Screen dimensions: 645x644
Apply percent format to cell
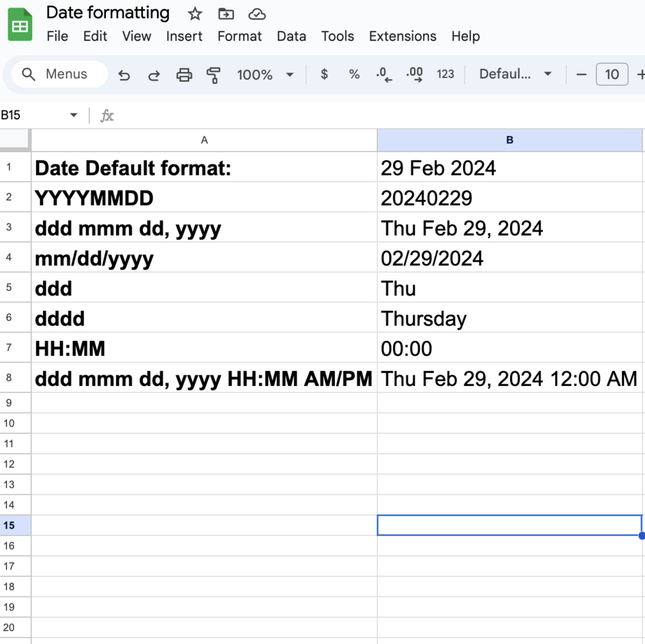pos(354,74)
